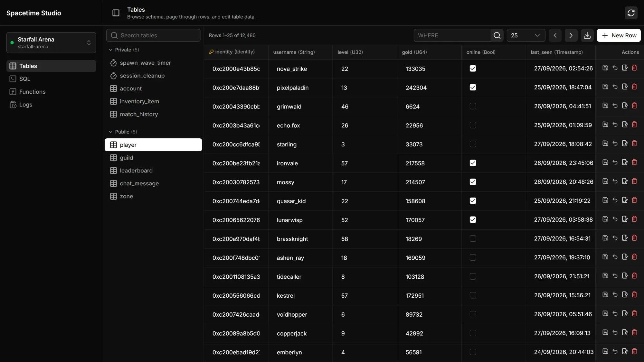The height and width of the screenshot is (362, 644).
Task: Delete the nova_strike row
Action: pos(634,68)
